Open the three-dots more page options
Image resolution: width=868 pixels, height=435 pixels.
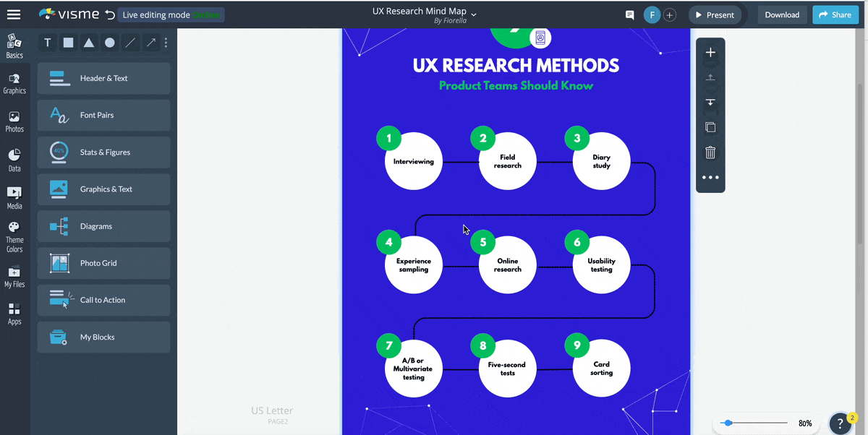710,178
